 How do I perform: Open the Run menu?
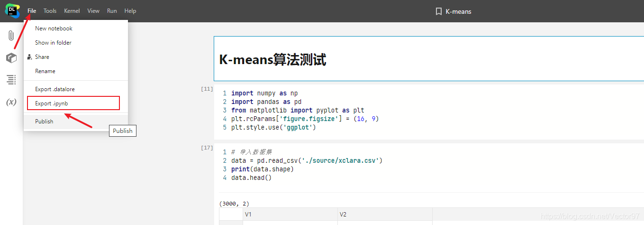click(112, 11)
